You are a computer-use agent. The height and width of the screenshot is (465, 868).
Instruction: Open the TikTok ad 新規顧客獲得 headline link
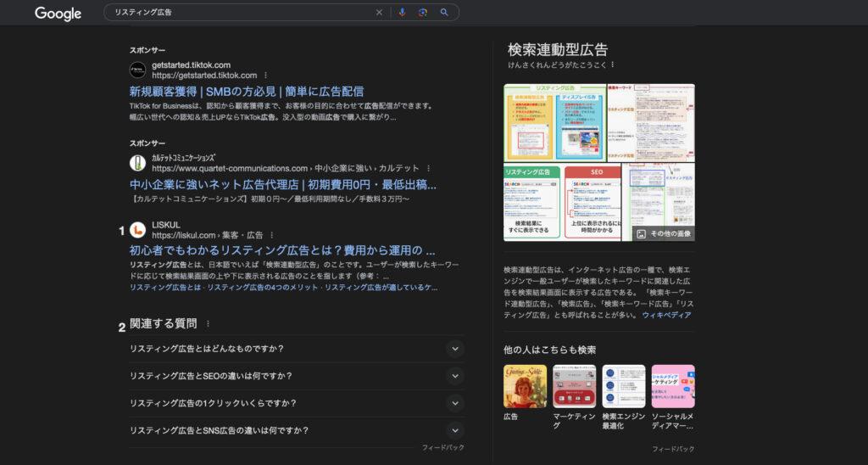tap(246, 92)
